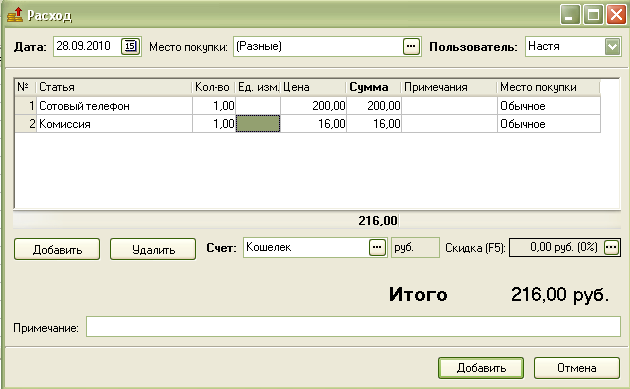
Task: Expand the Пользователь dropdown arrow
Action: pyautogui.click(x=612, y=47)
